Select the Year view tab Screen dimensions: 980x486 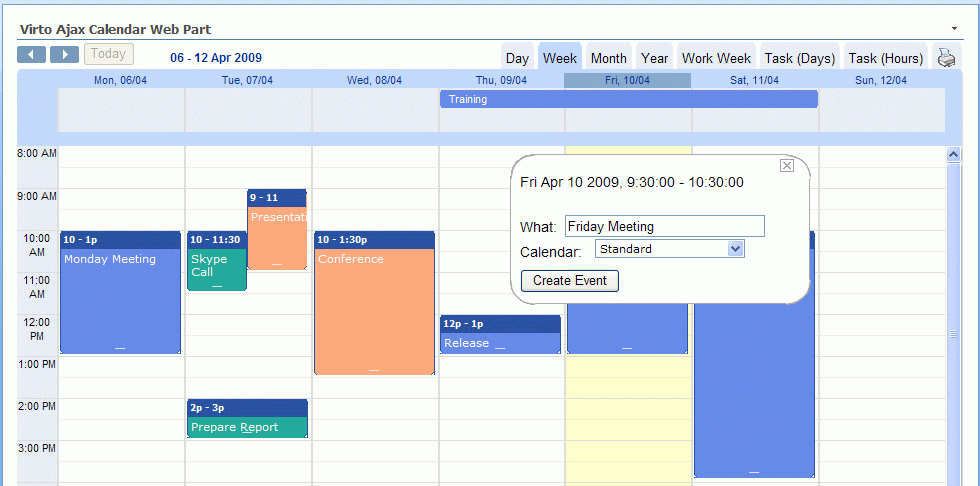coord(655,59)
